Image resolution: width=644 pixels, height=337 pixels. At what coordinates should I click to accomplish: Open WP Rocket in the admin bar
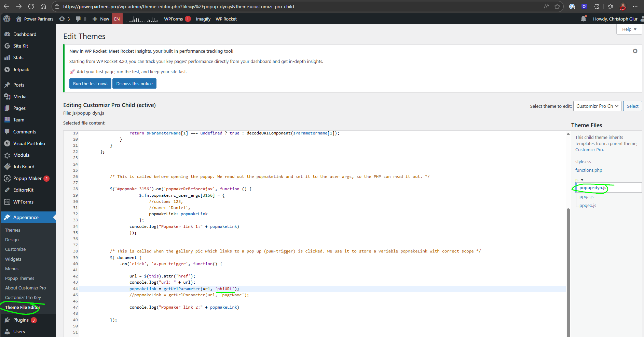[x=226, y=19]
